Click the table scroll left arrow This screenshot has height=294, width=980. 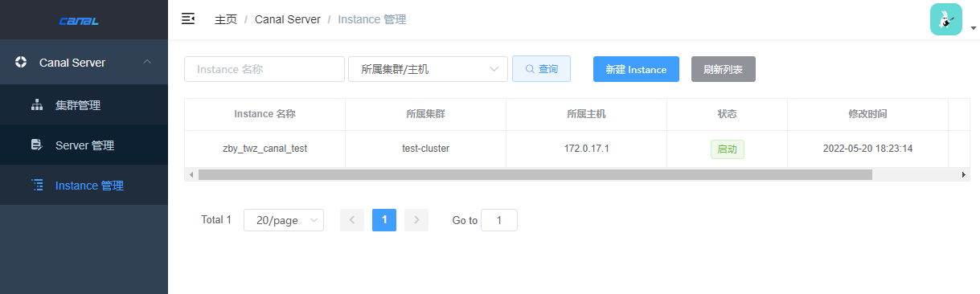(191, 174)
